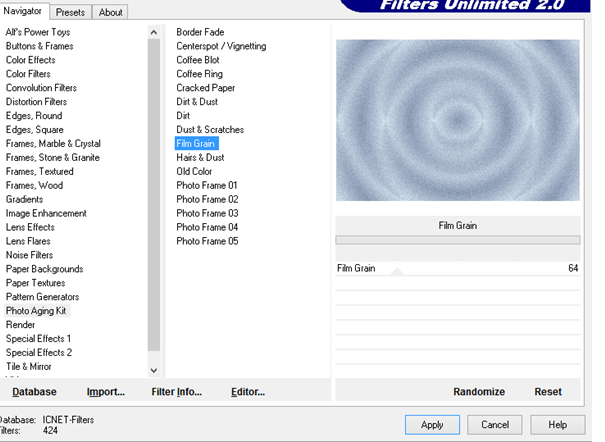Choose the Dirt & Dust filter
The height and width of the screenshot is (442, 605).
[197, 101]
